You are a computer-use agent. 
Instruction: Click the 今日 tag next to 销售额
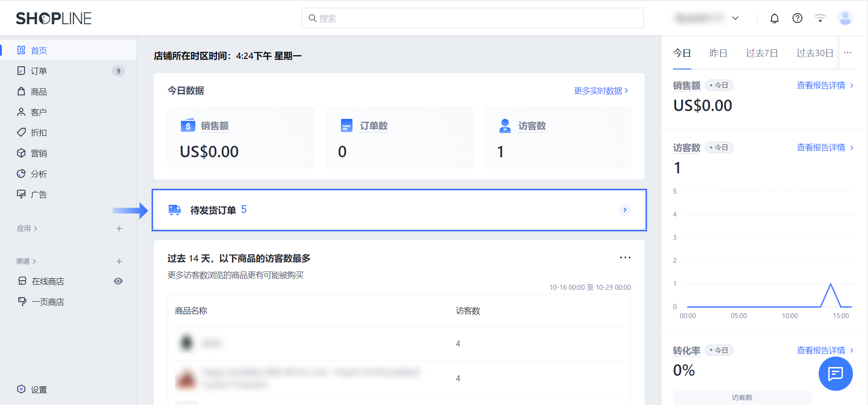[719, 85]
